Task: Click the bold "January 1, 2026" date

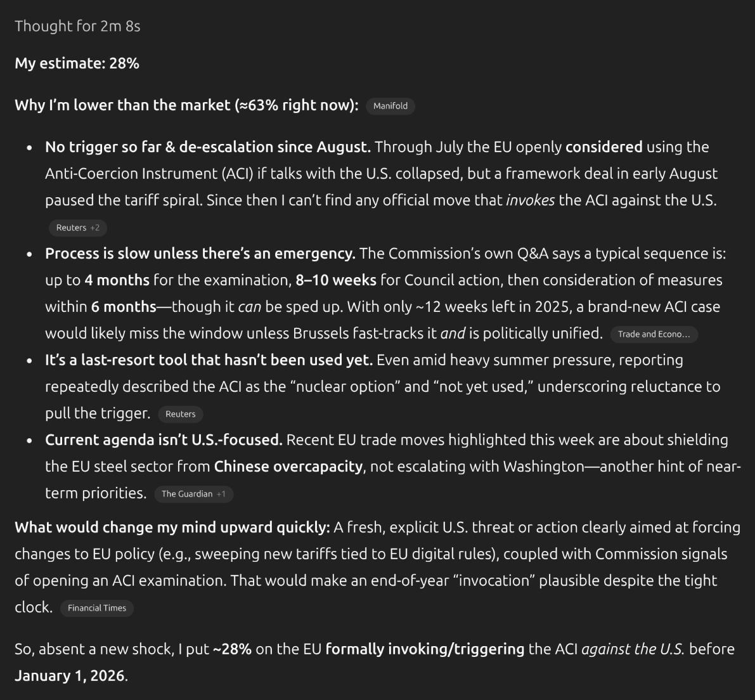Action: click(x=70, y=676)
